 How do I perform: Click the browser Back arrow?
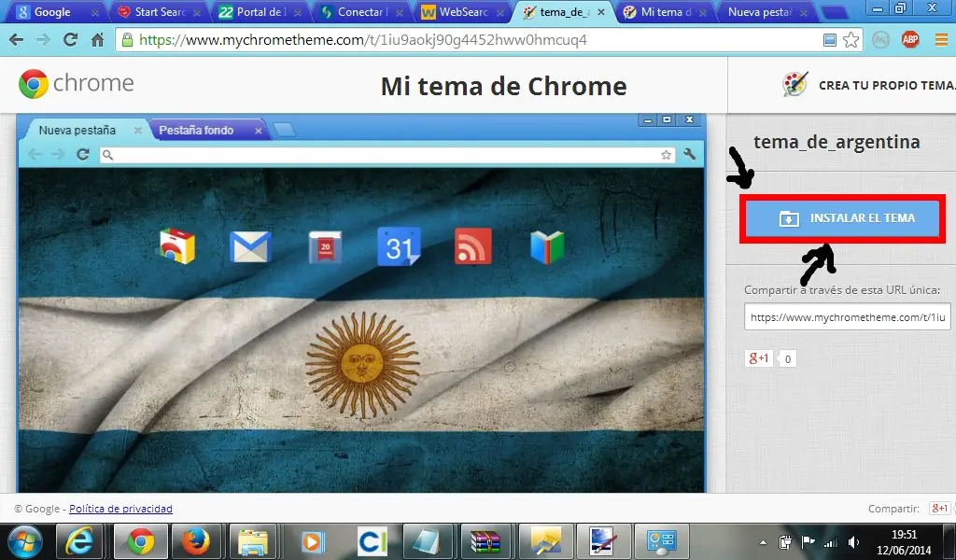pos(17,40)
